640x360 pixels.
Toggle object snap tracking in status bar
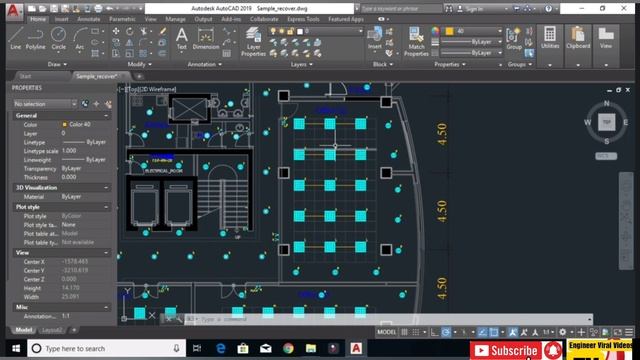pos(482,332)
